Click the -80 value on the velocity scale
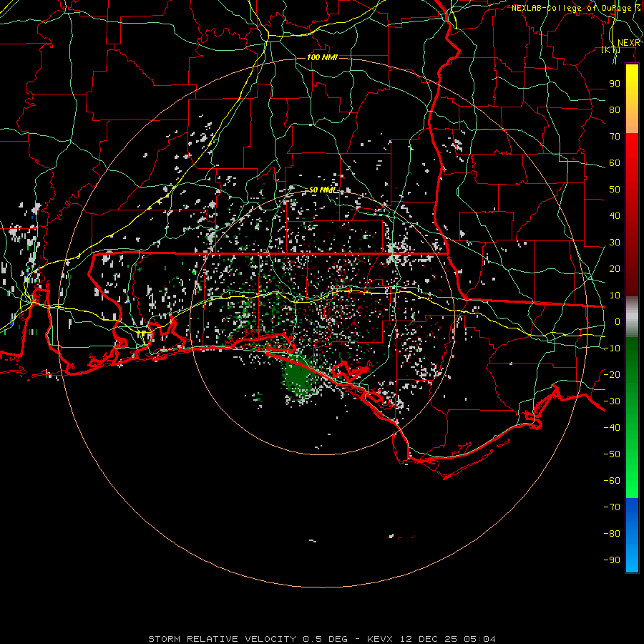Image resolution: width=644 pixels, height=644 pixels. 612,534
